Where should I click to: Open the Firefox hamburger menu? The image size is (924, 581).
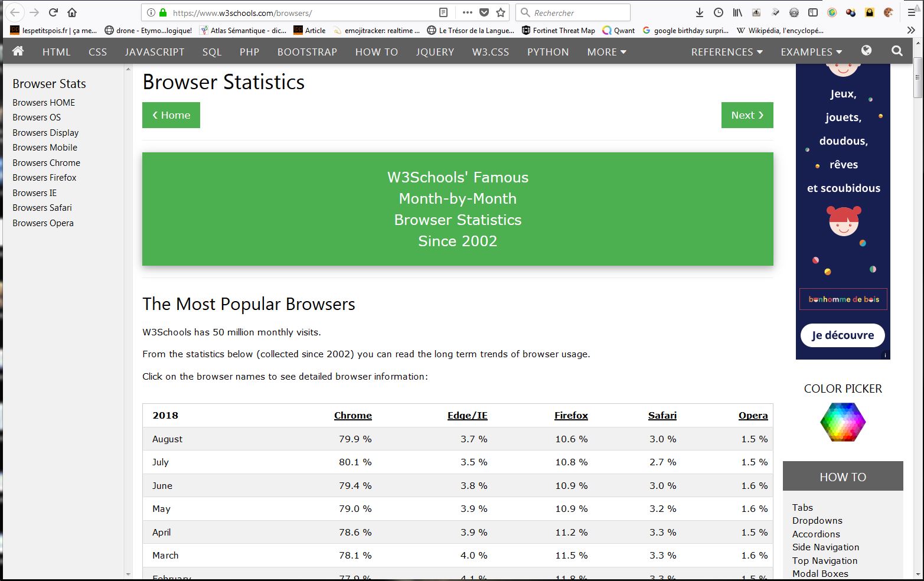(x=912, y=12)
